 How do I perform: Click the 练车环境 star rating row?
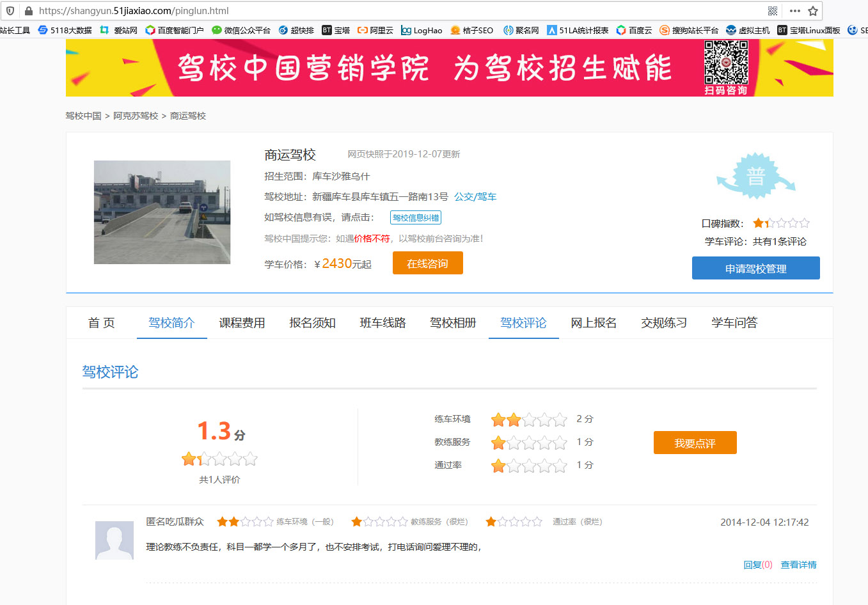click(x=529, y=420)
